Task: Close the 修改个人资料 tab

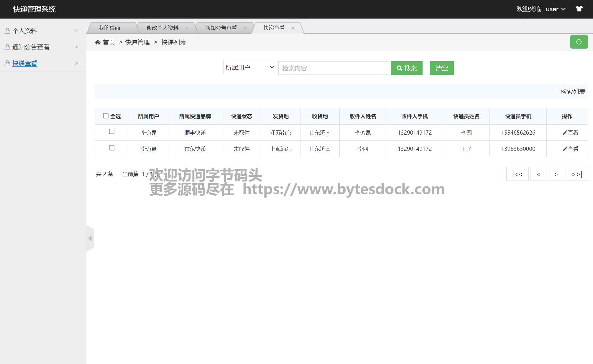Action: [187, 28]
